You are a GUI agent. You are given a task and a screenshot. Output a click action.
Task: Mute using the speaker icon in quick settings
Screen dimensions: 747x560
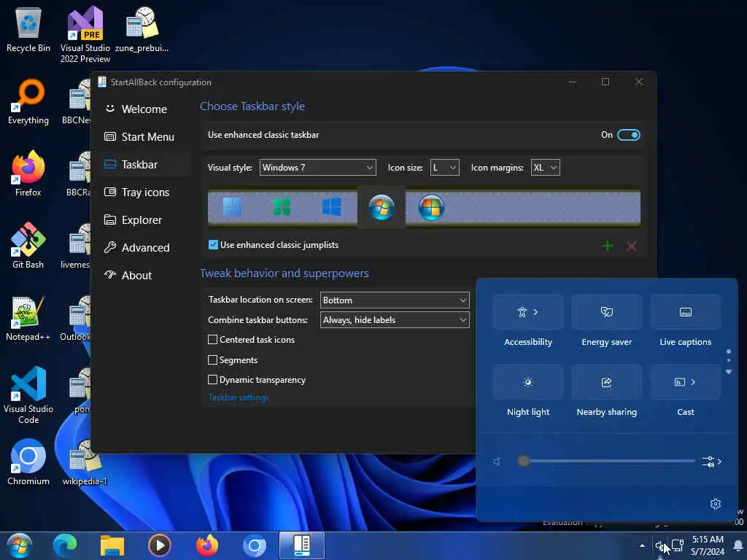pyautogui.click(x=498, y=461)
